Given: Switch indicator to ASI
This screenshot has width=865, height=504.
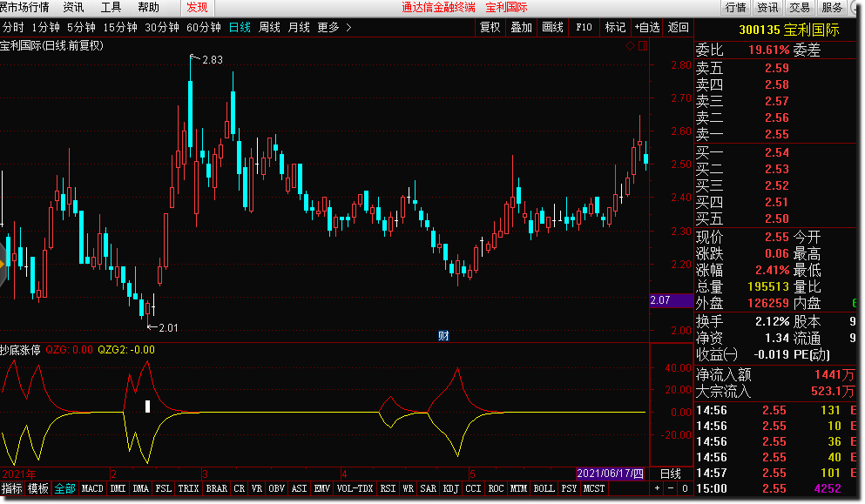Looking at the screenshot, I should 300,488.
